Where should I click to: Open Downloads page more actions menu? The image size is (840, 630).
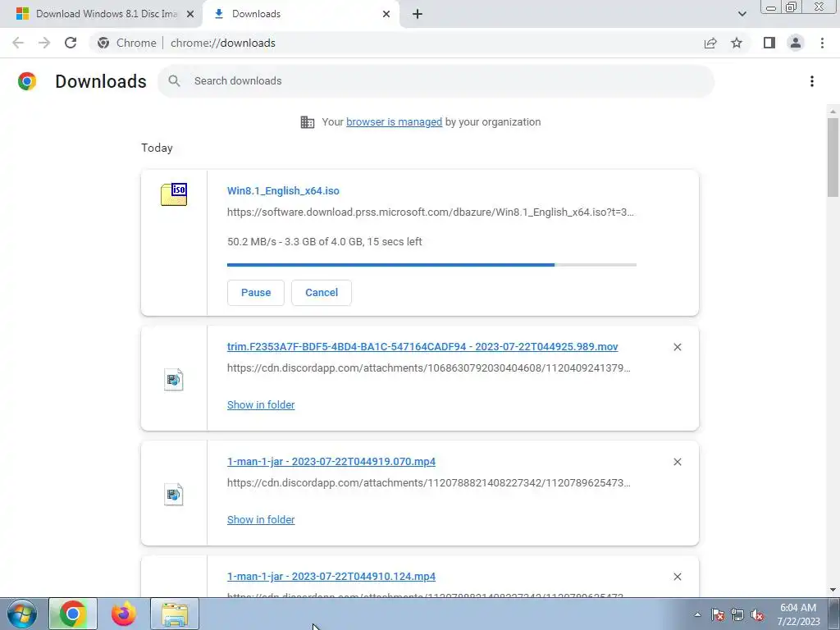(x=812, y=81)
